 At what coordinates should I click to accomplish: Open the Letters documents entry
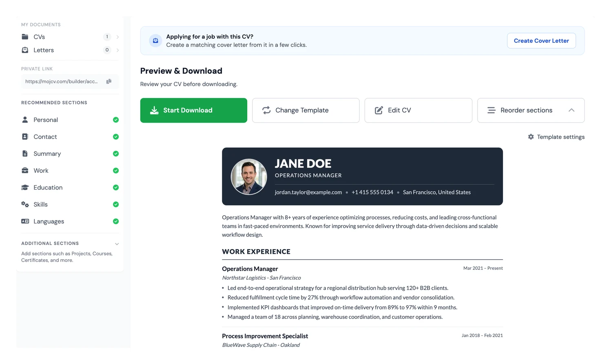[70, 50]
